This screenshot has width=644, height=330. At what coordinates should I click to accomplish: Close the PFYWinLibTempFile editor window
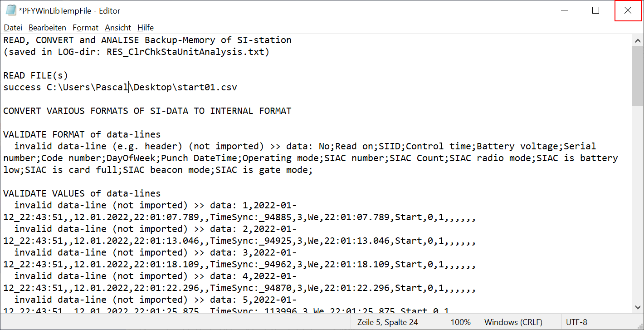point(628,10)
